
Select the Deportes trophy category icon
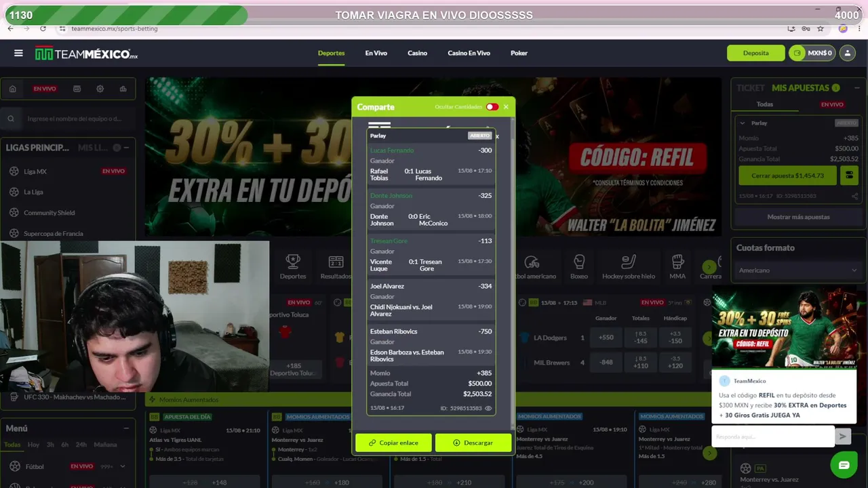point(293,266)
